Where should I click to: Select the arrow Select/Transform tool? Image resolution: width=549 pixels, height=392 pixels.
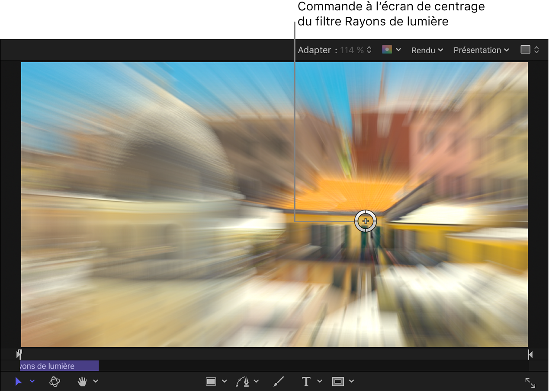(18, 382)
